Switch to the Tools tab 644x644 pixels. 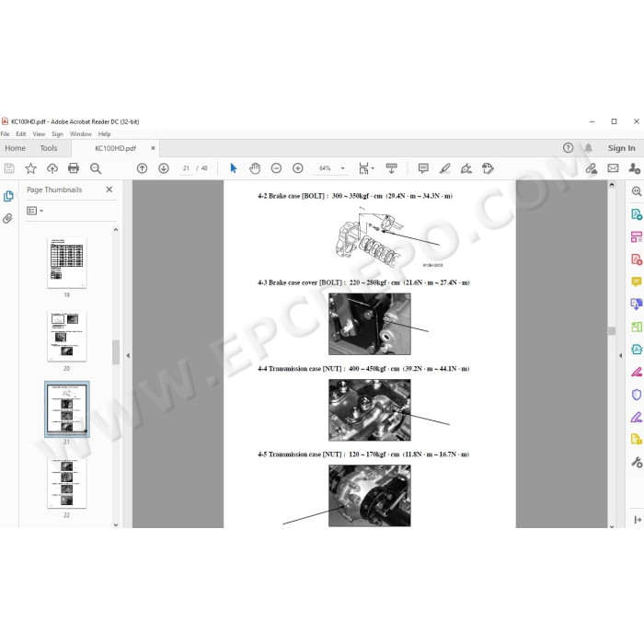point(49,148)
